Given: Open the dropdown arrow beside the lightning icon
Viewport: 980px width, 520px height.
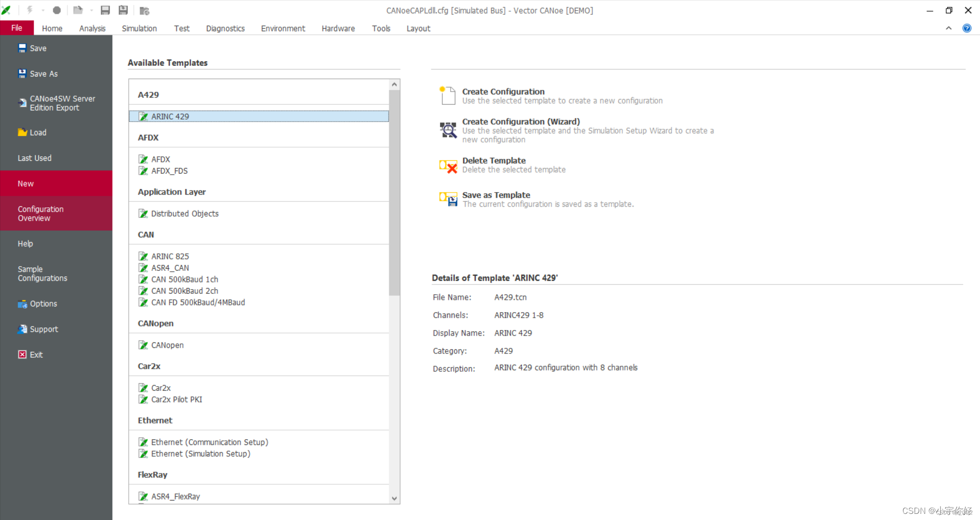Looking at the screenshot, I should coord(42,10).
